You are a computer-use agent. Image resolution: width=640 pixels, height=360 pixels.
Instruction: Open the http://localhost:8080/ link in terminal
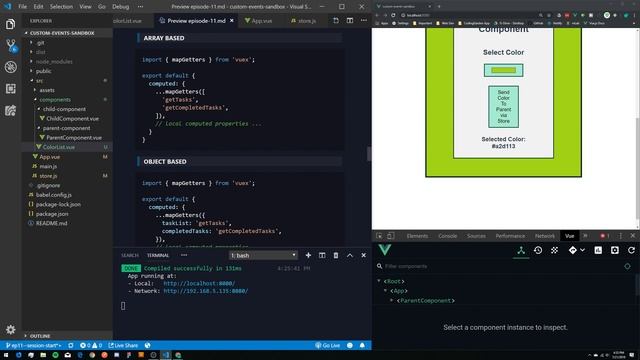pos(199,283)
